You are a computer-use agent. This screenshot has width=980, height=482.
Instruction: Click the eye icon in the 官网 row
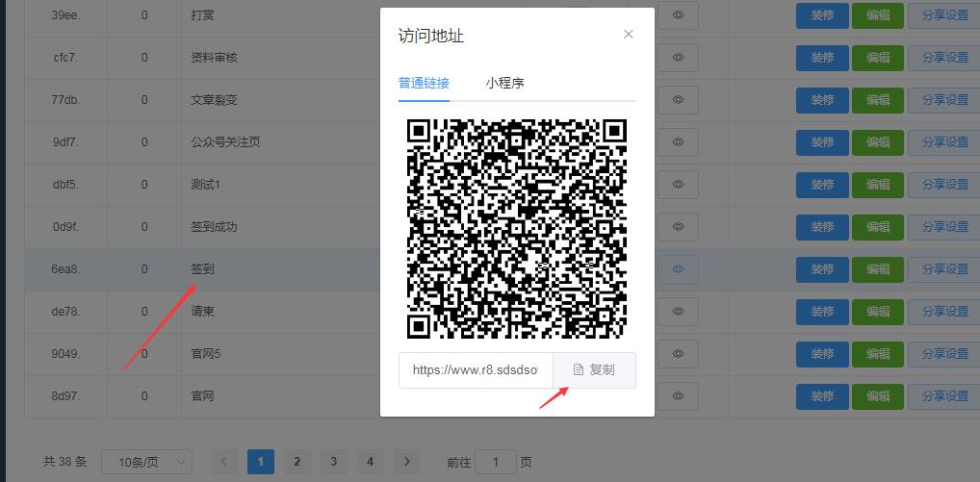678,395
